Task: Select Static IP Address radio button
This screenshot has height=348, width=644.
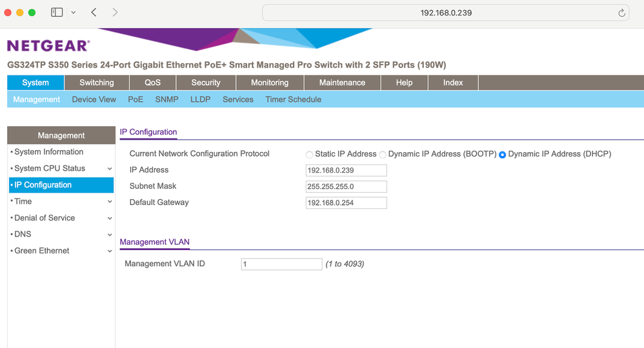Action: point(310,155)
